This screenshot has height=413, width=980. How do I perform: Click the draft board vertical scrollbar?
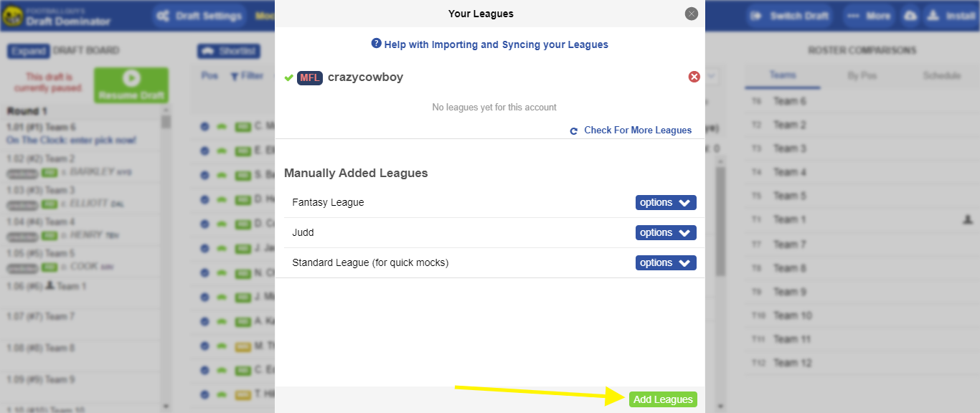[x=166, y=258]
